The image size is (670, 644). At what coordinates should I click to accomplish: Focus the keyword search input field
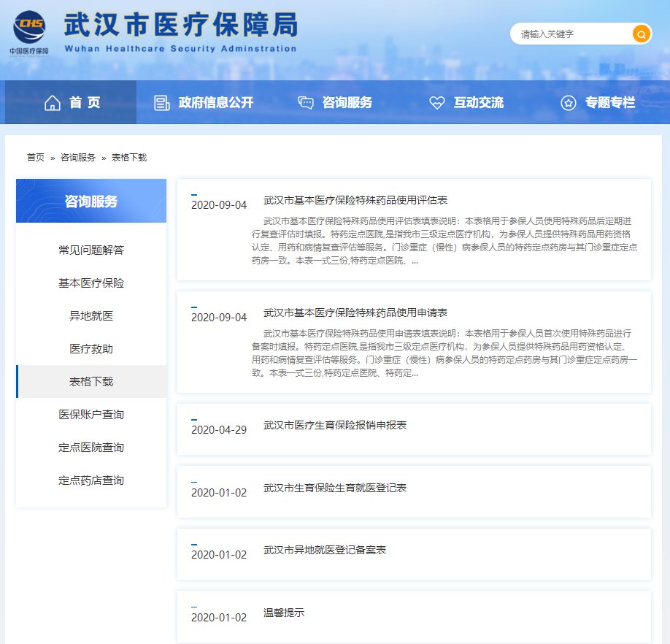click(x=573, y=34)
